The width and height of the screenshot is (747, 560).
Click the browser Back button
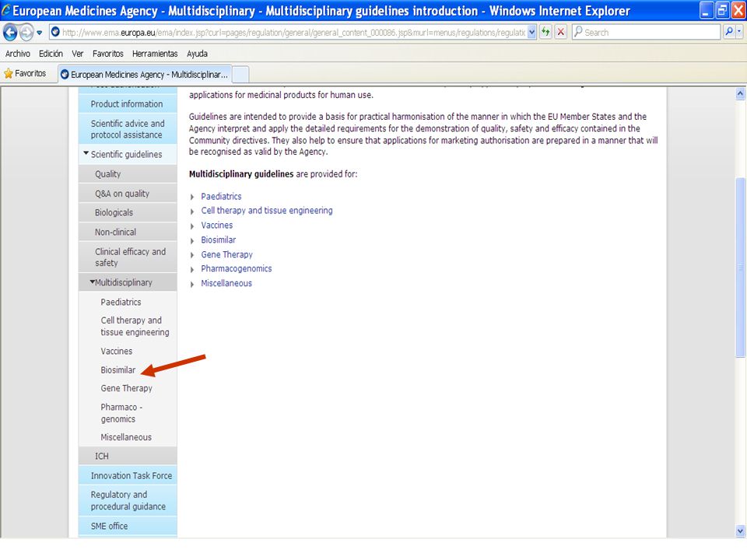10,33
